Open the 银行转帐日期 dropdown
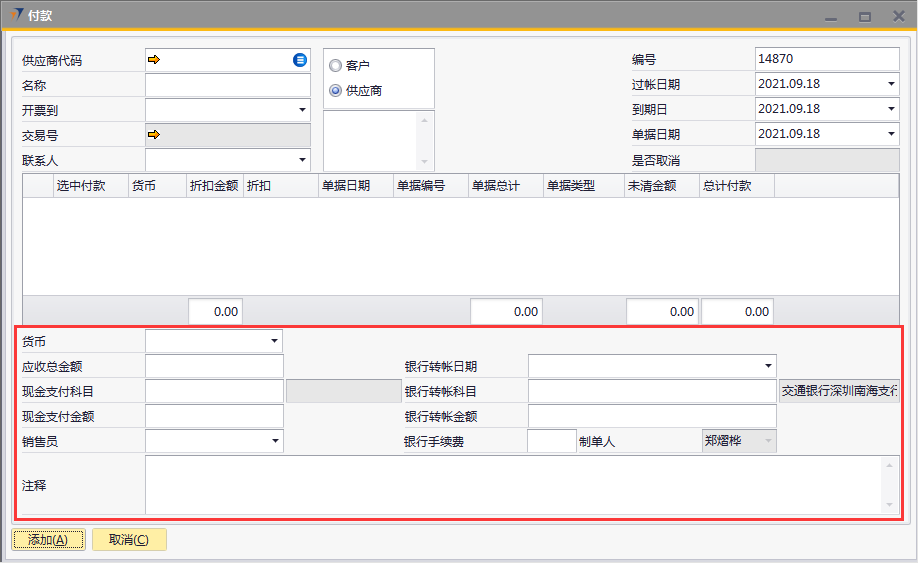This screenshot has height=563, width=918. 767,366
